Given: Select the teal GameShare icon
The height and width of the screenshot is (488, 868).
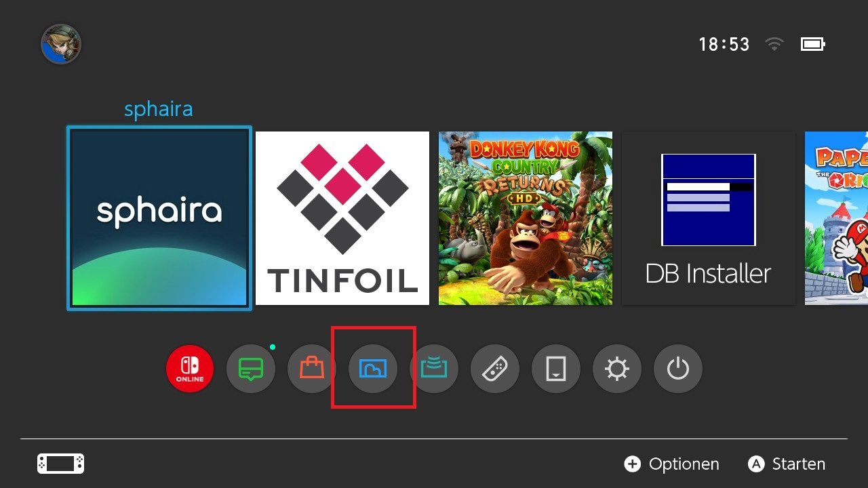Looking at the screenshot, I should (434, 369).
